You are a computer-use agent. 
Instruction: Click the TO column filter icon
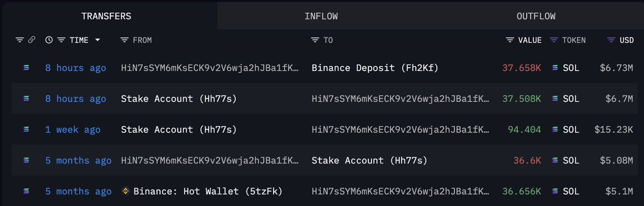(x=315, y=40)
